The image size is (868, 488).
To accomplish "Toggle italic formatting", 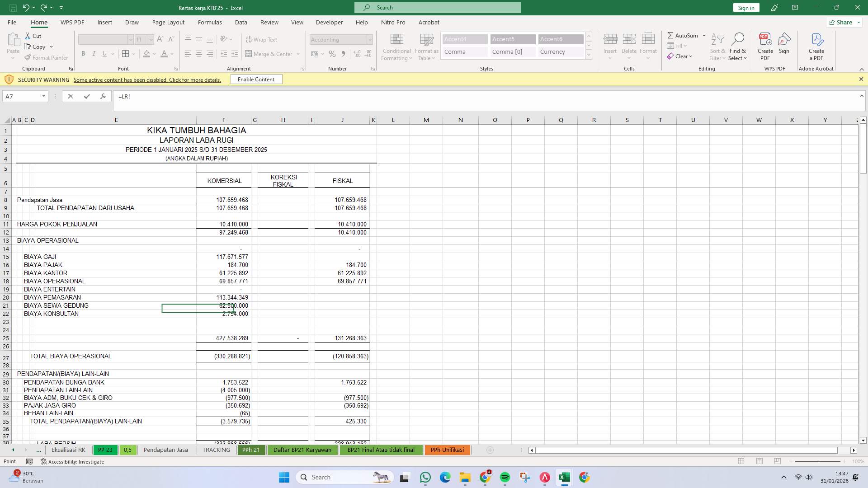I will pos(94,53).
